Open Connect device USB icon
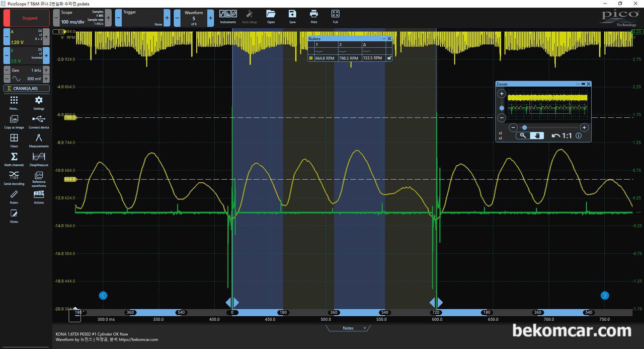The height and width of the screenshot is (349, 644). tap(39, 121)
